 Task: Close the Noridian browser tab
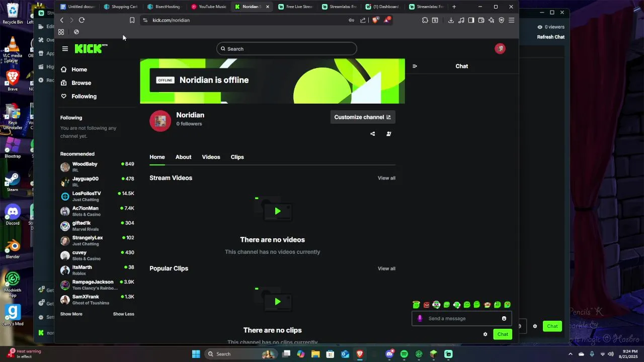tap(268, 7)
